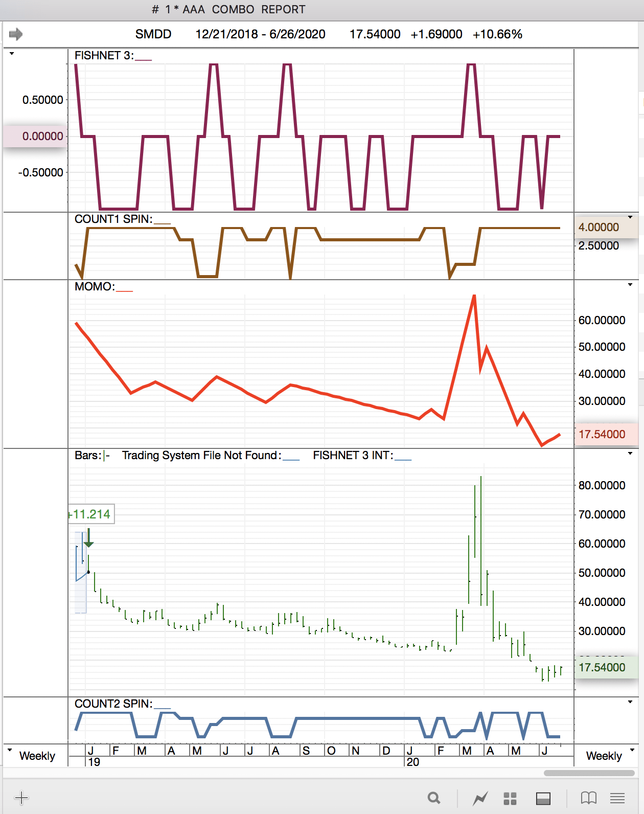Image resolution: width=644 pixels, height=814 pixels.
Task: Click the last price 17.54000 in header
Action: pyautogui.click(x=375, y=34)
